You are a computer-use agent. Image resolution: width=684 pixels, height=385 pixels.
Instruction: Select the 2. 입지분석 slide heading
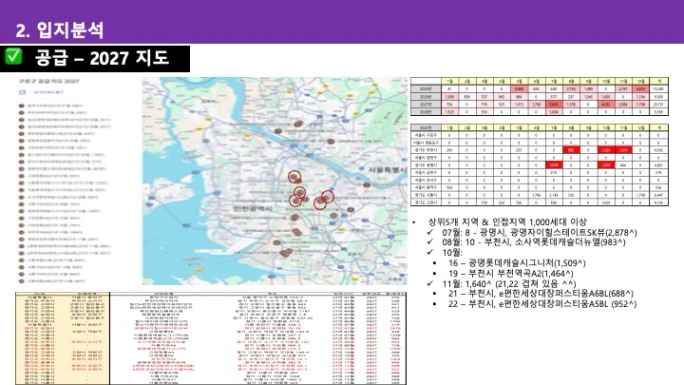pos(60,30)
